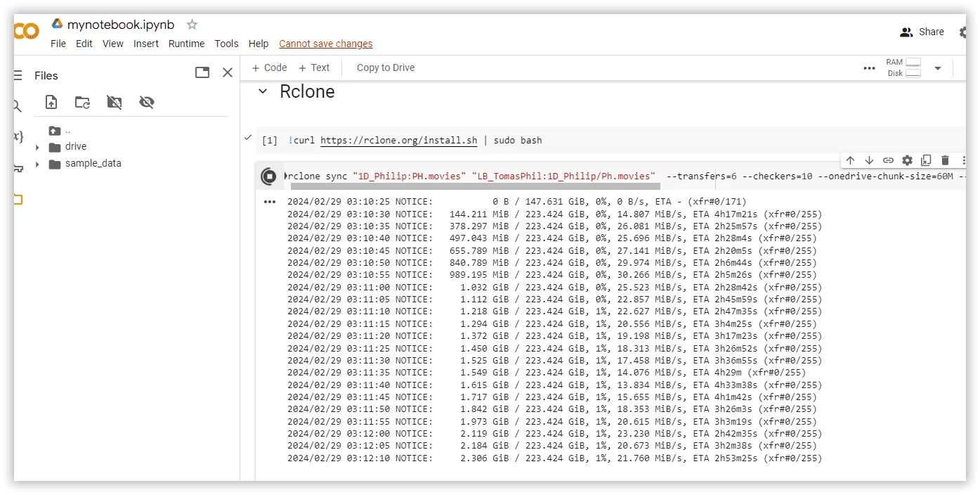Open the RAM and Disk resource indicator
This screenshot has width=980, height=495.
[903, 67]
